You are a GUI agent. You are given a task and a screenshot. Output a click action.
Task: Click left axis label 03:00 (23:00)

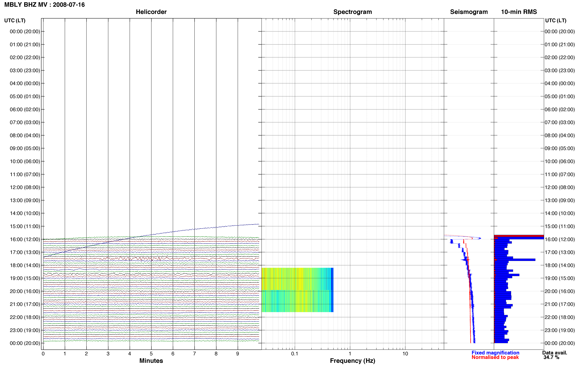tap(25, 70)
